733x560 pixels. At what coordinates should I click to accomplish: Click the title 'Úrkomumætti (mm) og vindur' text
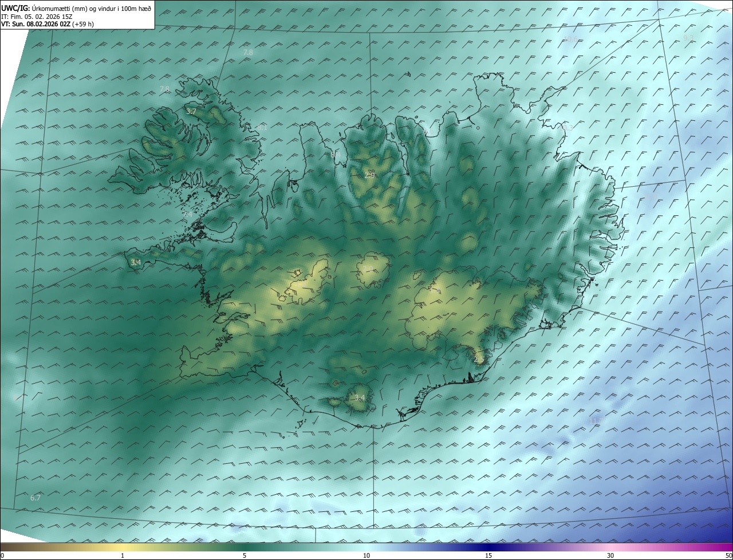click(74, 8)
